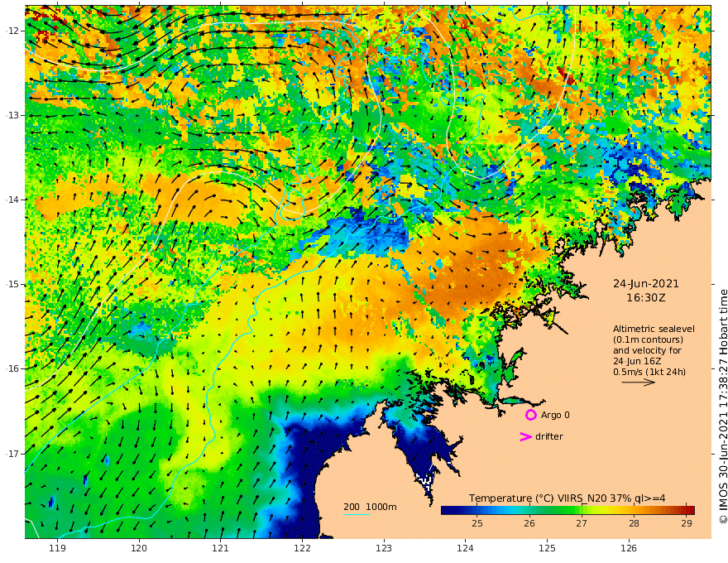This screenshot has width=728, height=563.
Task: Click the longitude axis label 126
Action: click(629, 548)
